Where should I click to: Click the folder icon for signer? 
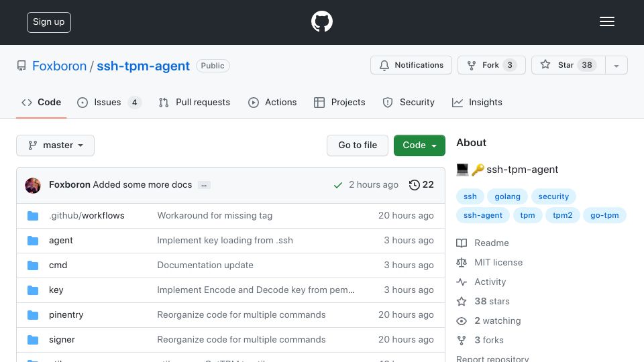(33, 340)
